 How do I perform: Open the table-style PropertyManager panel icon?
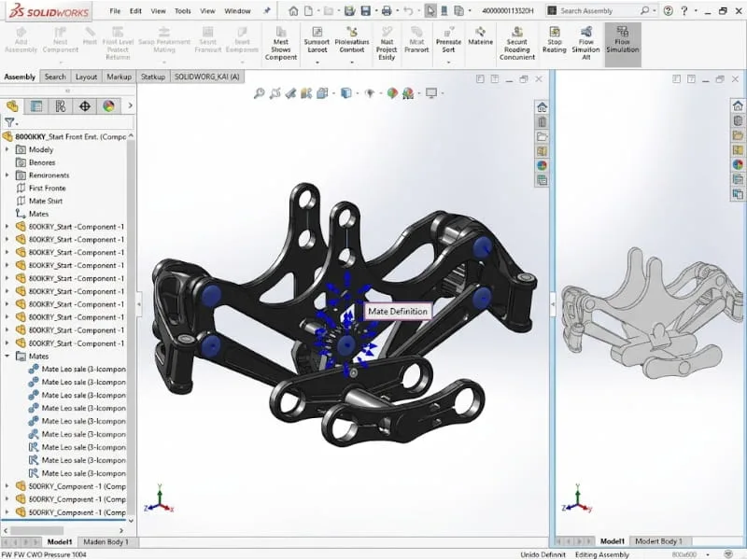click(x=36, y=106)
